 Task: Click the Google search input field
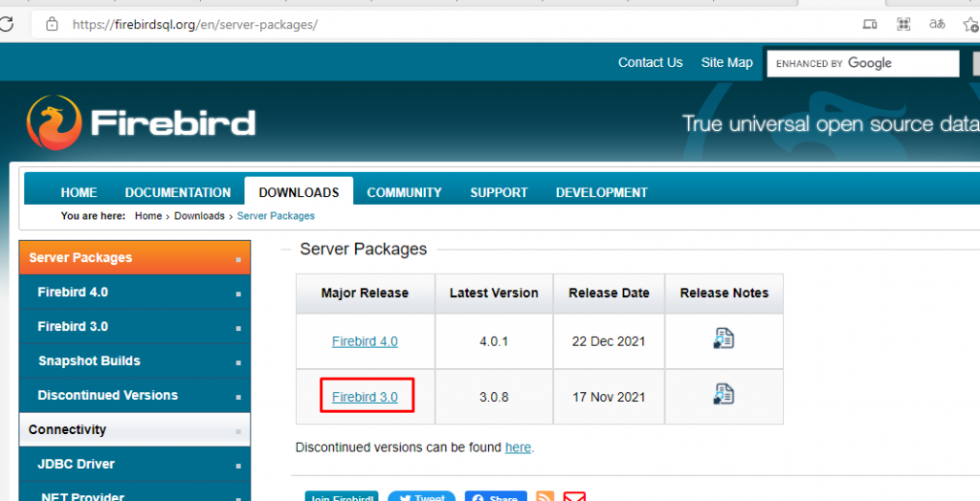pyautogui.click(x=863, y=63)
